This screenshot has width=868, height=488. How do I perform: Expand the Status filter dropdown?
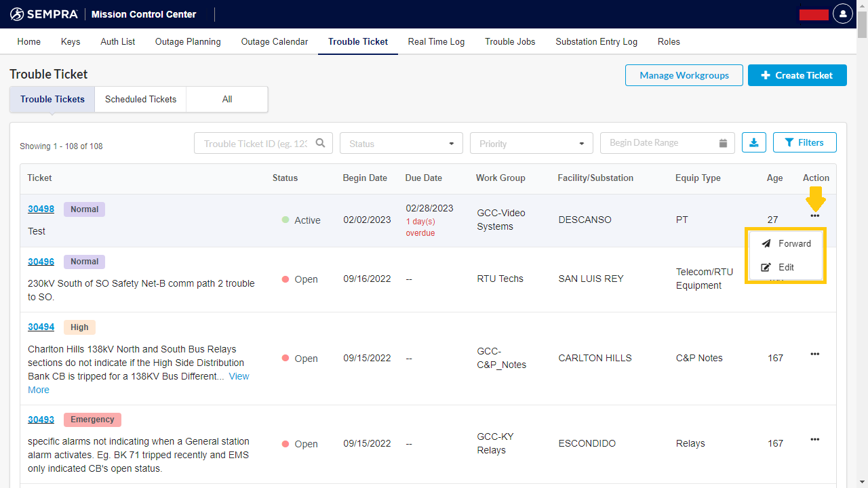click(401, 144)
